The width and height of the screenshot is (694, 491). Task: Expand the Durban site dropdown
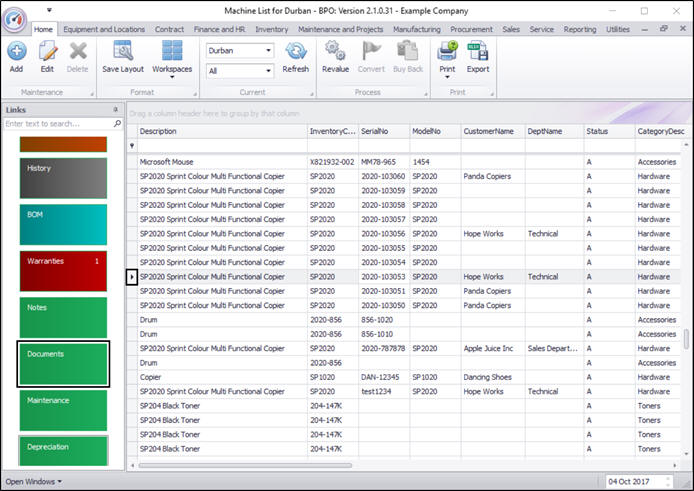(x=268, y=50)
